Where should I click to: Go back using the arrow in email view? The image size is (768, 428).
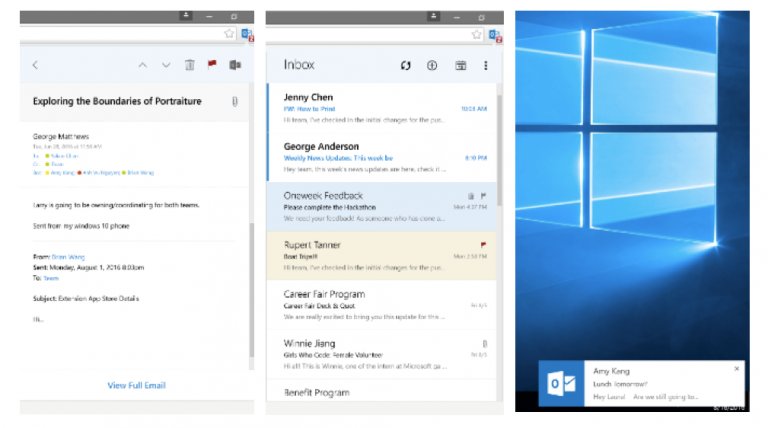point(35,65)
